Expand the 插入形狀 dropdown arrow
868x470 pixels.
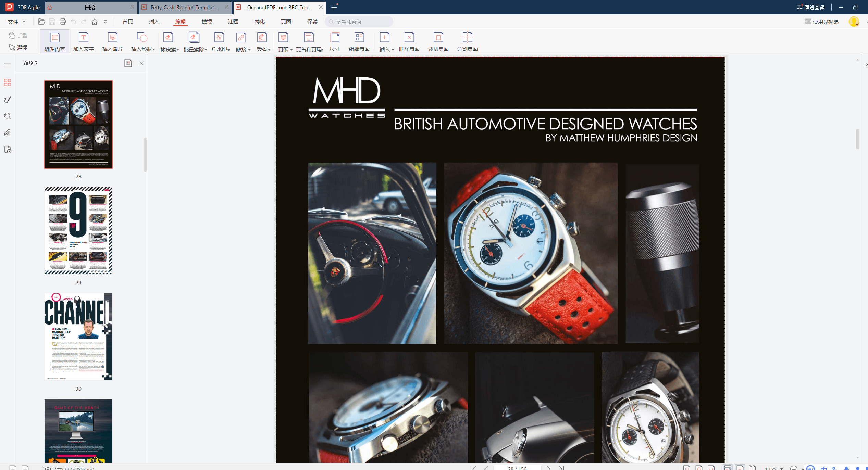click(x=154, y=49)
